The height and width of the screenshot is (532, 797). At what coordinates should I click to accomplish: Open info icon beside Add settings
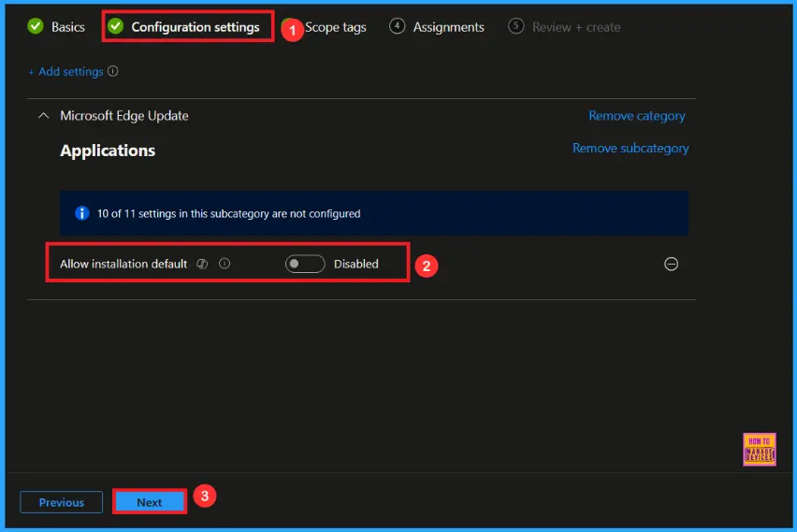pos(113,71)
